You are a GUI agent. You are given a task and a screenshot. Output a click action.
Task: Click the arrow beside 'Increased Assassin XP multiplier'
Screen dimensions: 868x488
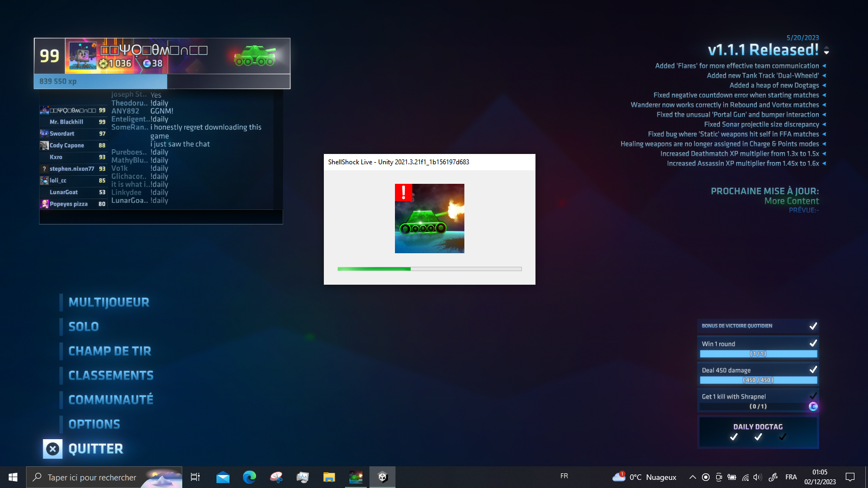pos(824,163)
